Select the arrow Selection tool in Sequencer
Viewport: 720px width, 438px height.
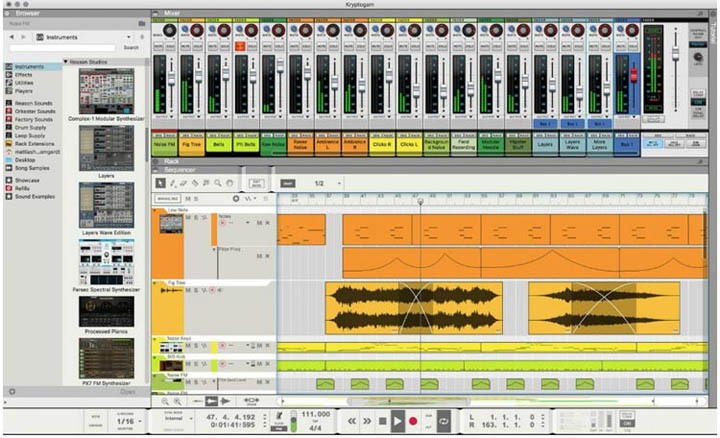click(x=160, y=183)
